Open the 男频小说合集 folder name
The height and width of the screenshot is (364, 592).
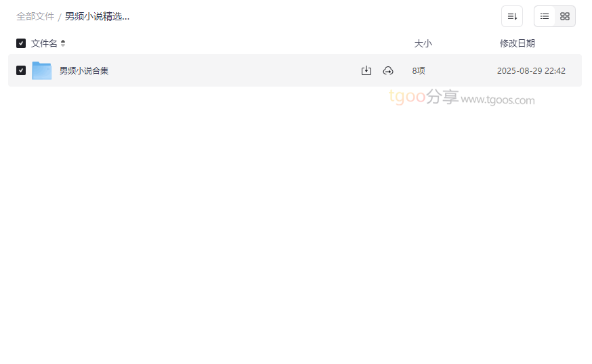pos(84,70)
